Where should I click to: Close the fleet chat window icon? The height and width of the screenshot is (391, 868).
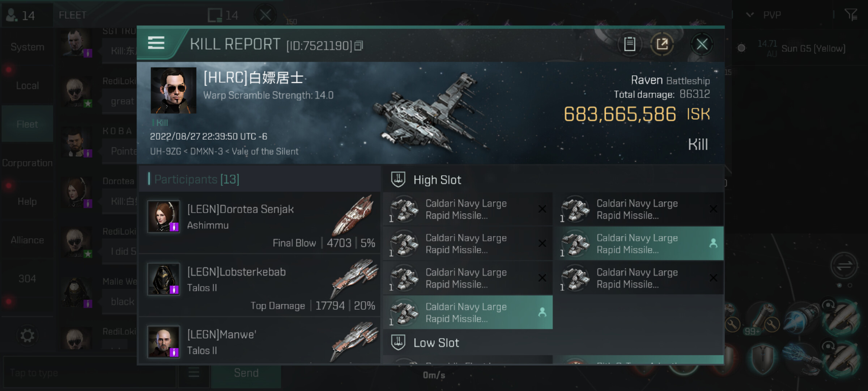click(265, 15)
